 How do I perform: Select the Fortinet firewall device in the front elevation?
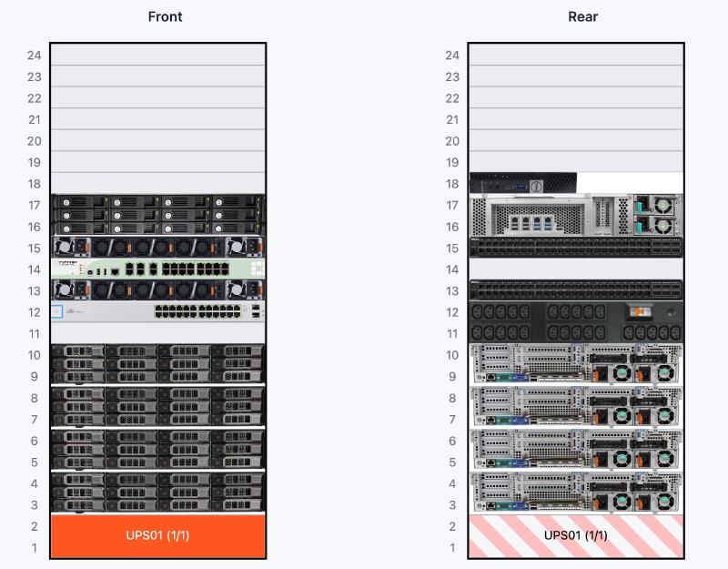(x=158, y=268)
